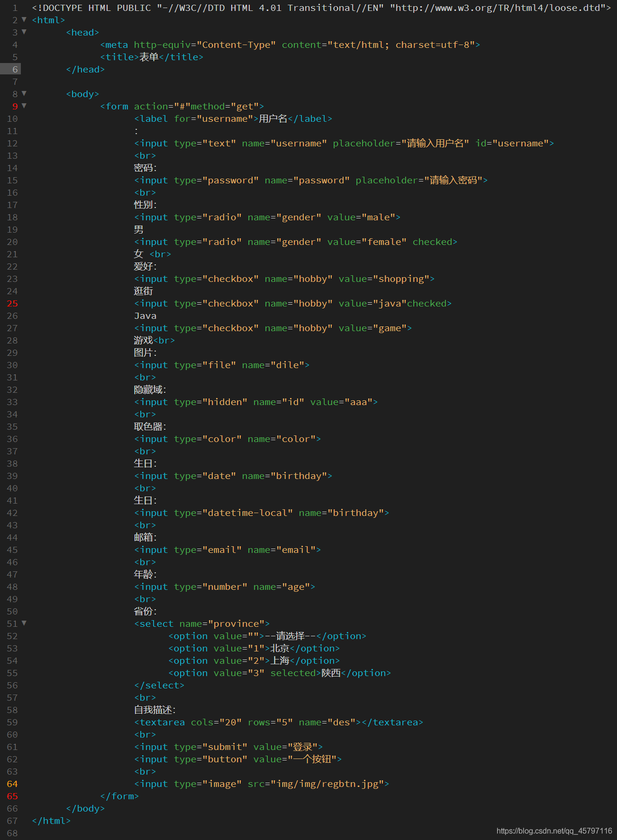Screen dimensions: 617x840
Task: Click the checkbox input with value="java"
Action: 293,303
